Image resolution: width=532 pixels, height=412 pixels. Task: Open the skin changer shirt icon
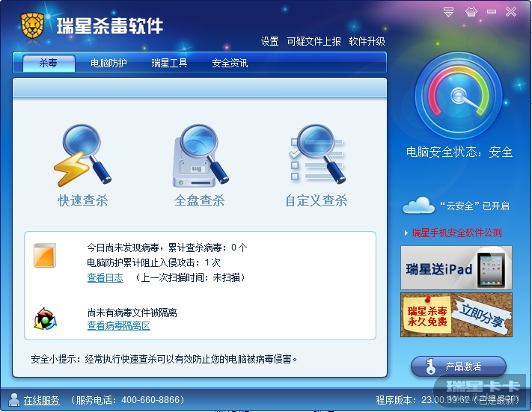(x=471, y=12)
